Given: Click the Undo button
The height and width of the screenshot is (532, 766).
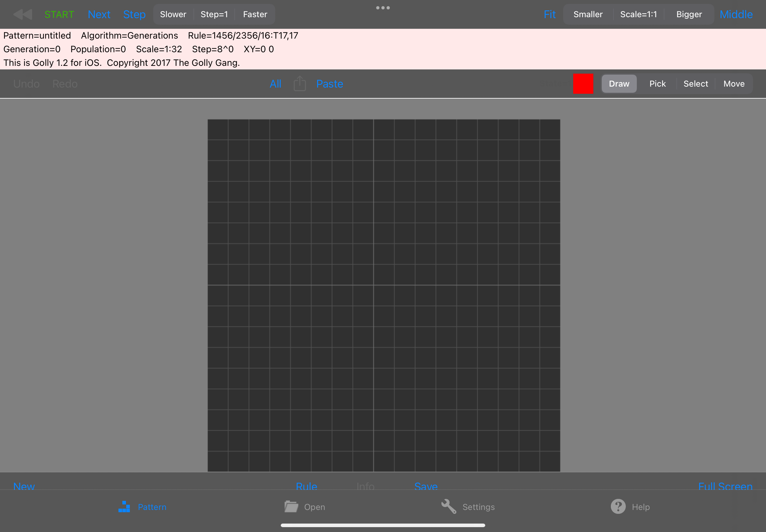Looking at the screenshot, I should (x=26, y=84).
